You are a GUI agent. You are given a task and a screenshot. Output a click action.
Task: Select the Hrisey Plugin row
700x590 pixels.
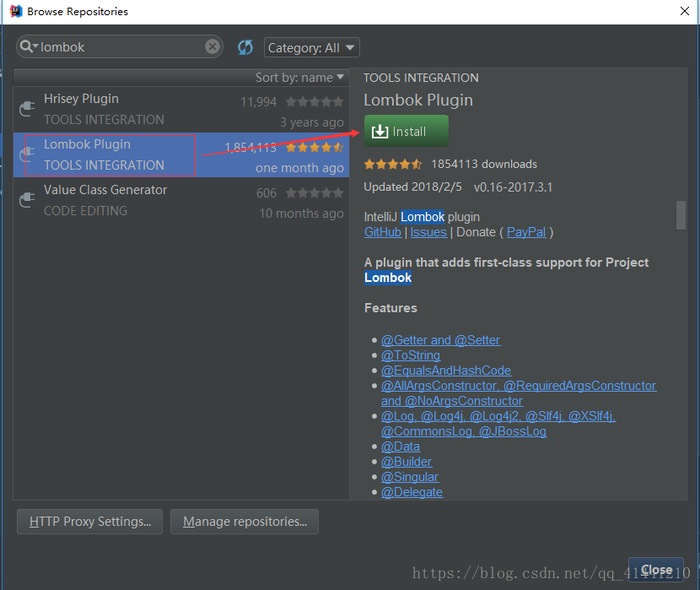[181, 110]
